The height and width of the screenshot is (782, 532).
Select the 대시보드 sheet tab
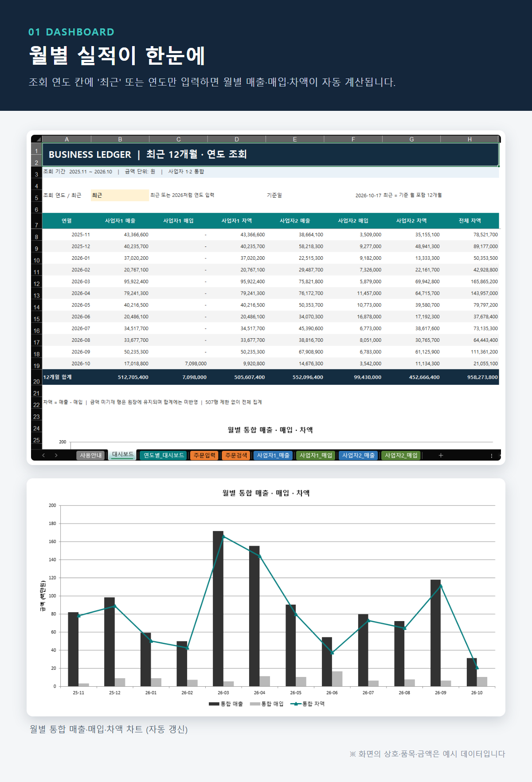click(122, 455)
